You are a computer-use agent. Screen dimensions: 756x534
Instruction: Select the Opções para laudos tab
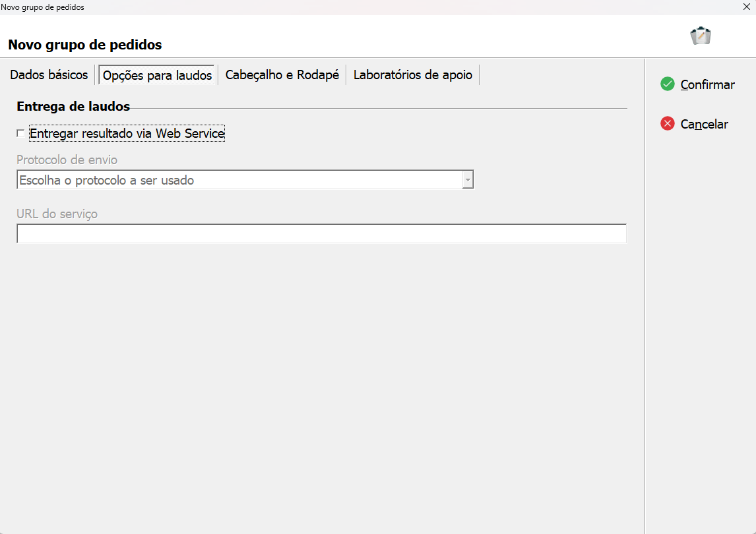(x=157, y=75)
